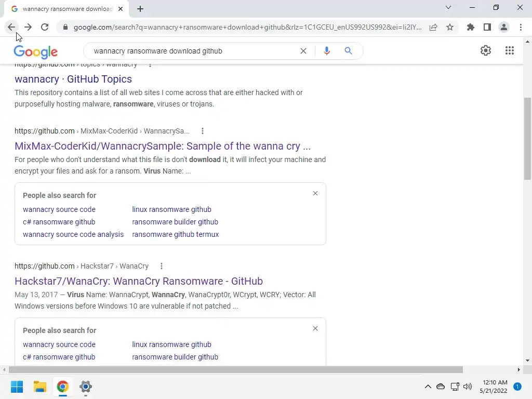The width and height of the screenshot is (532, 399).
Task: Open more options for GitHub Topics result
Action: pyautogui.click(x=150, y=65)
